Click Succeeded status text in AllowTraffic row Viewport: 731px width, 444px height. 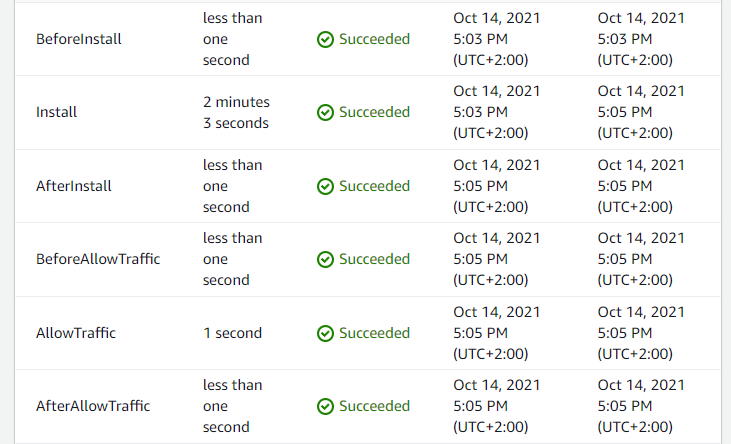(x=374, y=333)
